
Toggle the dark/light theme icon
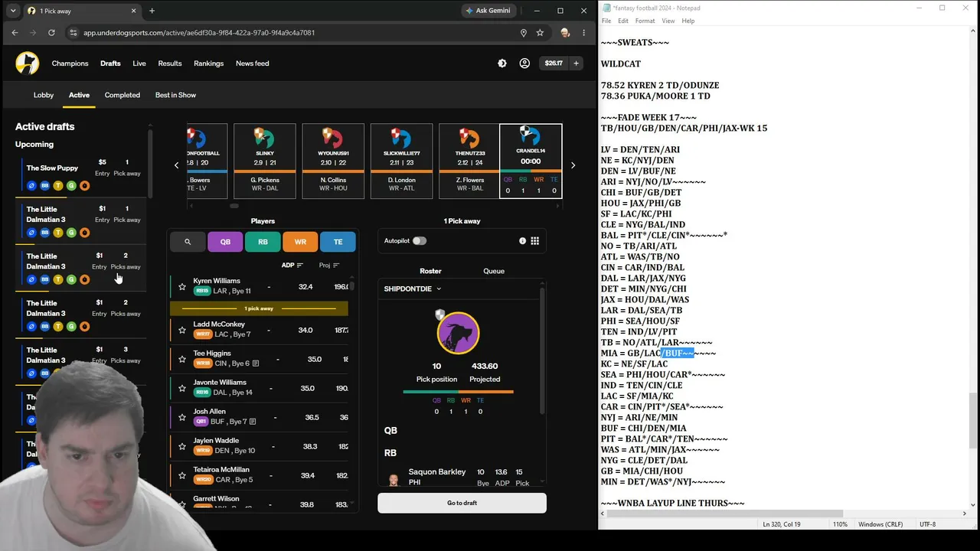[x=502, y=64]
